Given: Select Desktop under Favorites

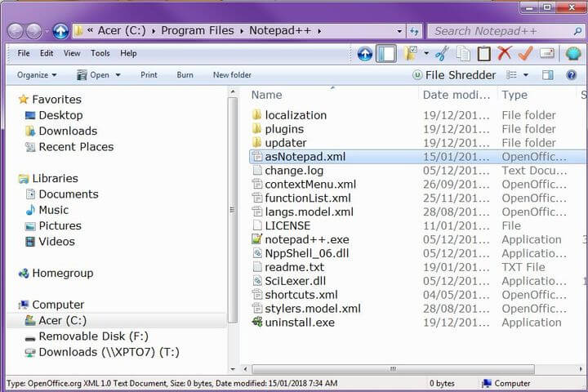Looking at the screenshot, I should click(60, 115).
